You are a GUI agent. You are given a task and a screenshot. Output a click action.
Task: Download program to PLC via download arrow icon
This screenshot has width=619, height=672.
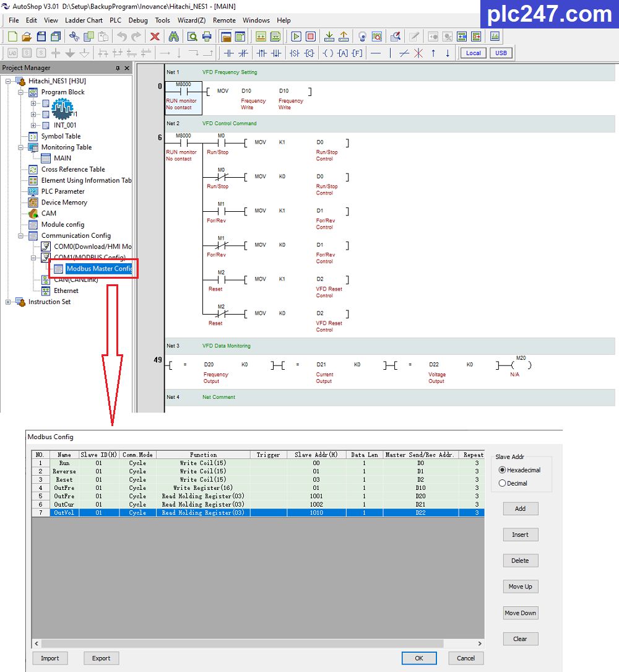click(328, 37)
